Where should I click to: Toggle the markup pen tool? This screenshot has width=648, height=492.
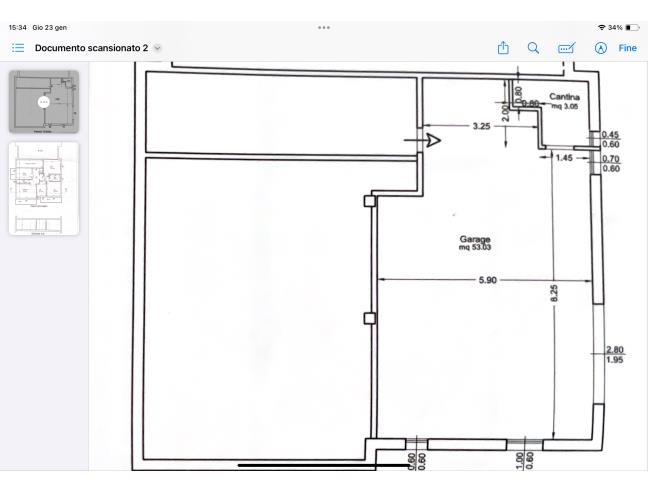click(601, 48)
